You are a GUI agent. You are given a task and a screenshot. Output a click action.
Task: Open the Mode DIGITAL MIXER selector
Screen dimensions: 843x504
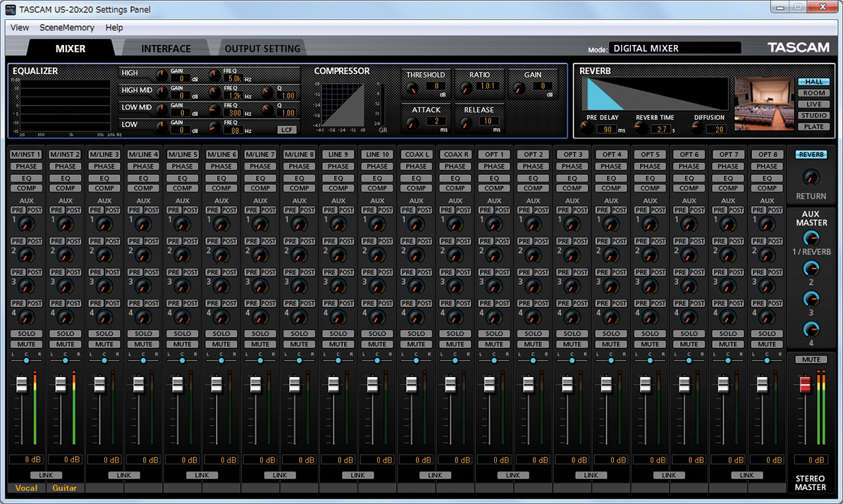(675, 49)
